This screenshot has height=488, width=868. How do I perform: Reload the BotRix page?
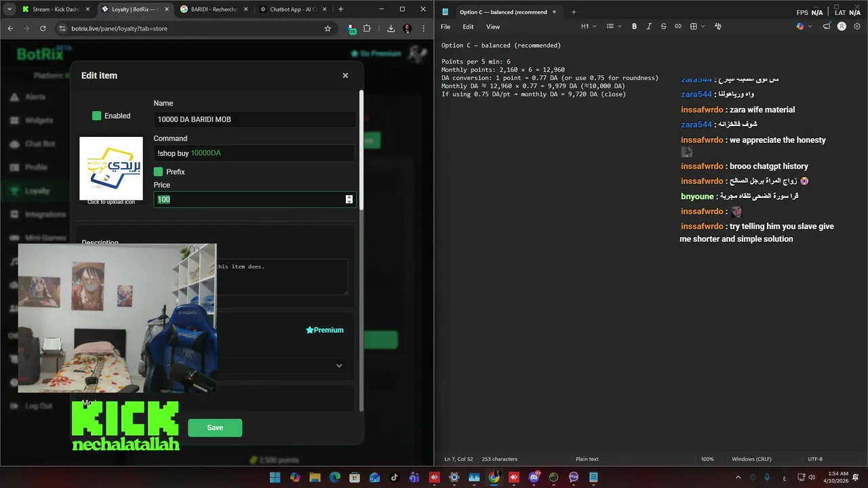(x=43, y=28)
